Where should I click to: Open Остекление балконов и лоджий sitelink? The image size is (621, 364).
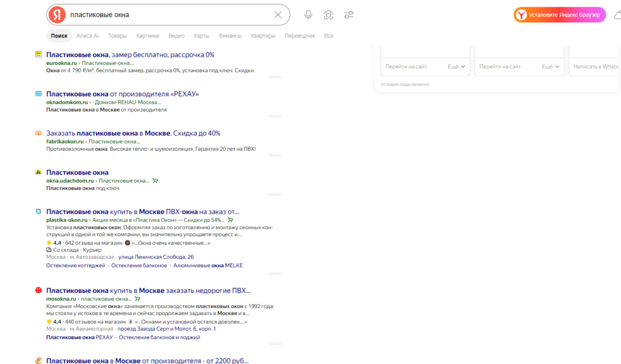[x=159, y=337]
